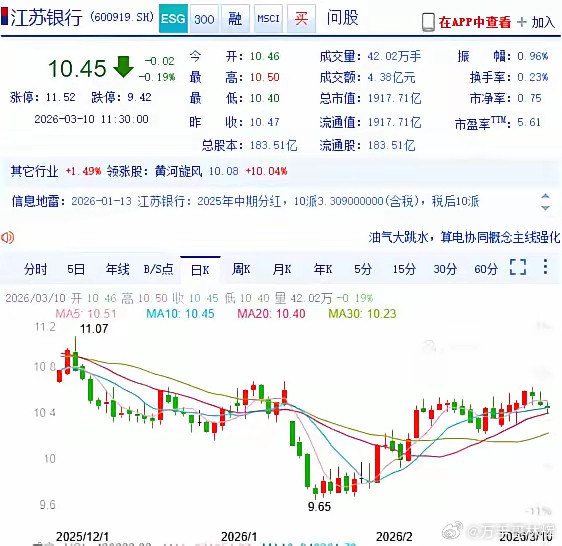562x546 pixels.
Task: Click the 融 margin trading badge
Action: click(235, 19)
